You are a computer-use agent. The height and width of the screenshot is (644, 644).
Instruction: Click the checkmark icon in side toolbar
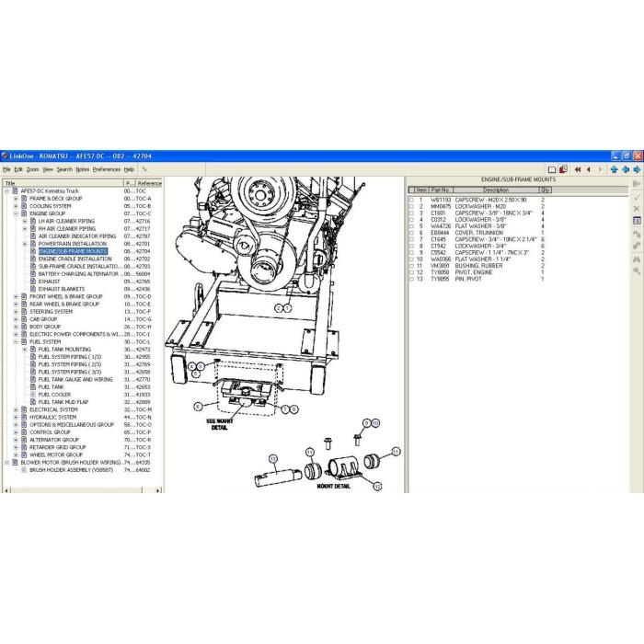637,198
